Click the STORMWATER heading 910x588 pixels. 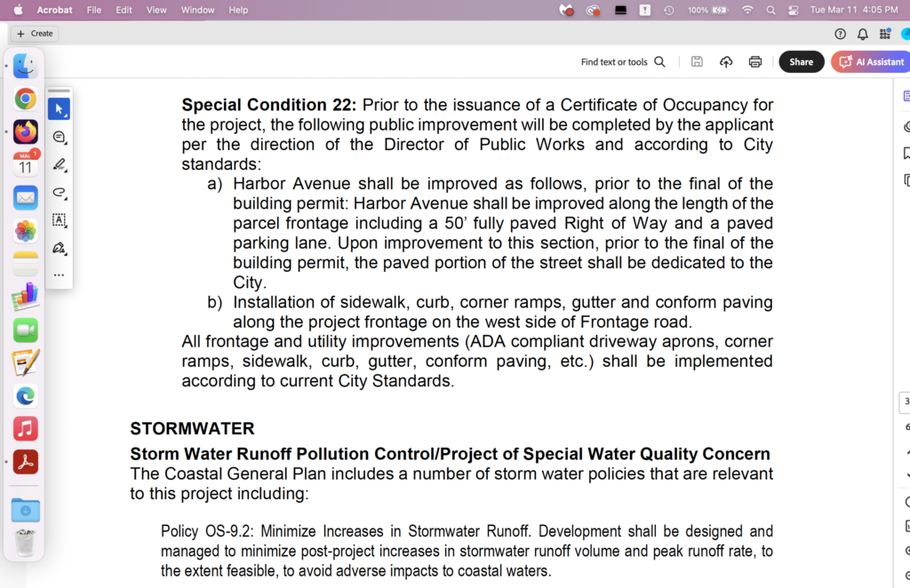(x=192, y=428)
